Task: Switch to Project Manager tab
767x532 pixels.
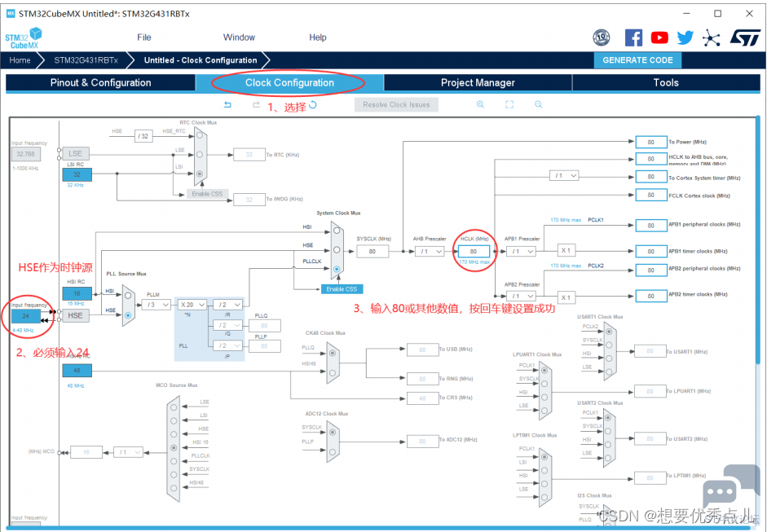Action: [x=478, y=82]
